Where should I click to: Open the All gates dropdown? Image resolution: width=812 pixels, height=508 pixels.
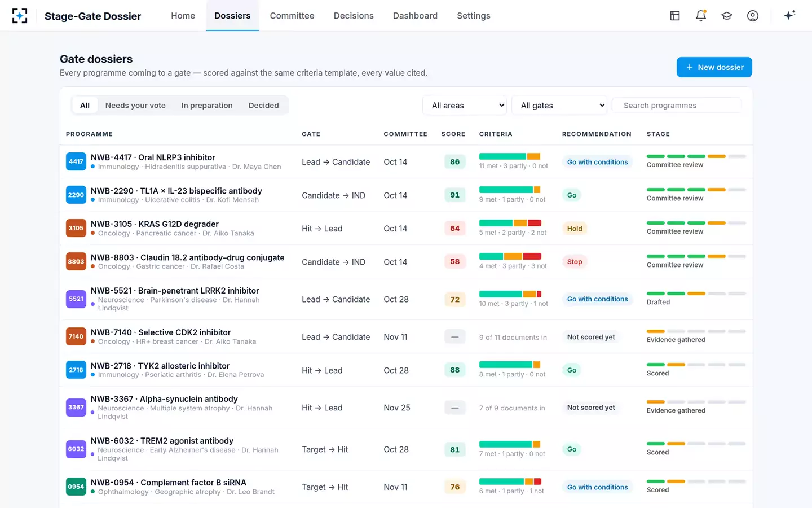click(x=559, y=106)
